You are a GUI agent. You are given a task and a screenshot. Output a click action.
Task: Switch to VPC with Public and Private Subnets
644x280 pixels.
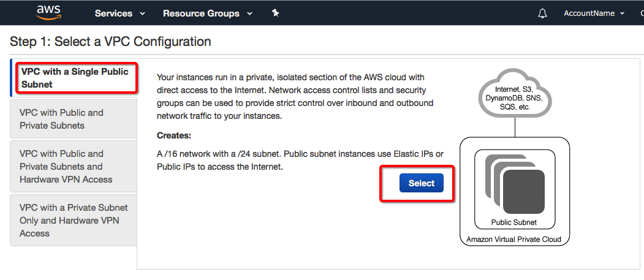(x=61, y=119)
